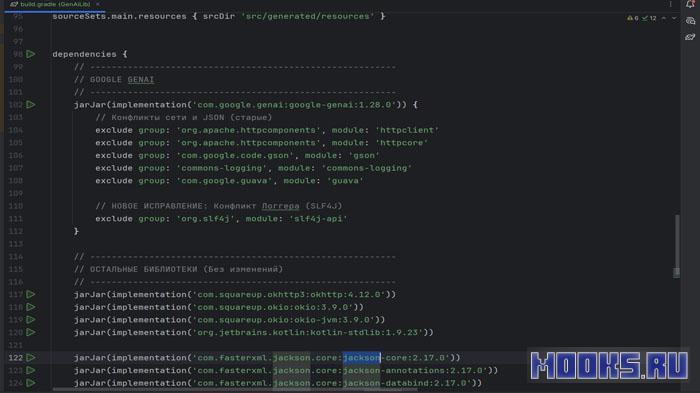
Task: Click run gutter icon next to jackson-databind line
Action: (31, 383)
